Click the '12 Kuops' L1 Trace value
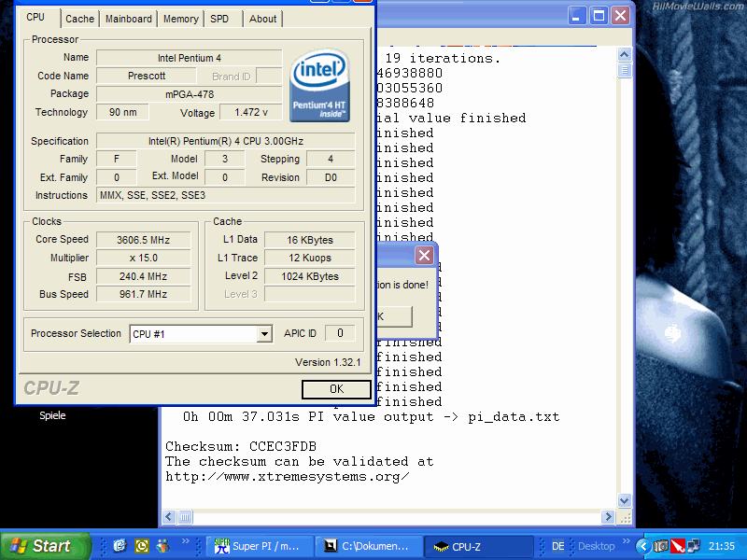Viewport: 747px width, 560px height. tap(310, 259)
